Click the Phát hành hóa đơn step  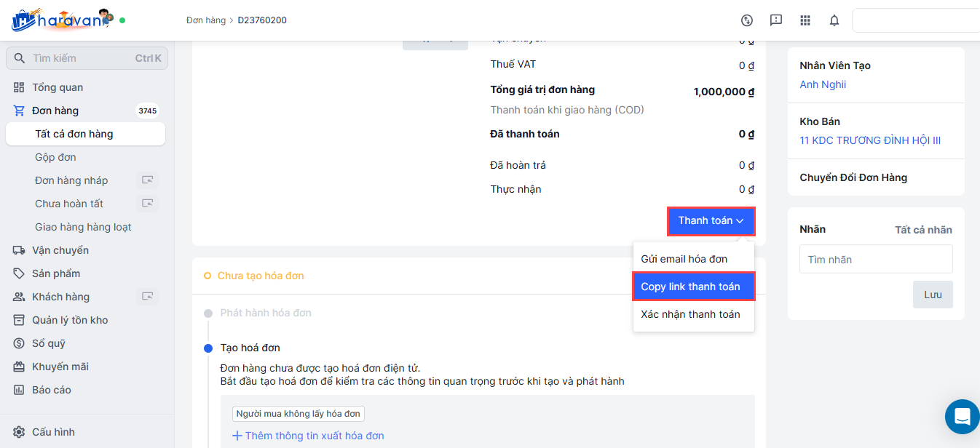click(x=266, y=313)
